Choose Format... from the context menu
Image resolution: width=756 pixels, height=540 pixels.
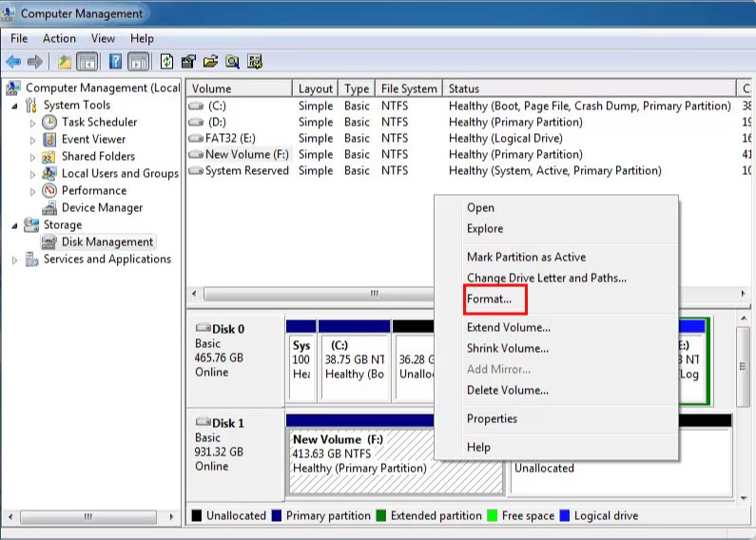pos(489,299)
